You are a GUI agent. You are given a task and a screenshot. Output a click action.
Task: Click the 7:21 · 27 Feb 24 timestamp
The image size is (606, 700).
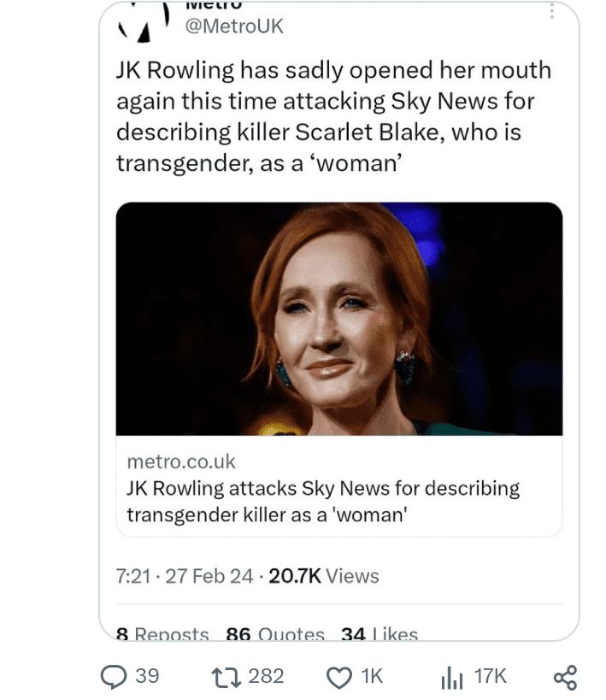[185, 576]
